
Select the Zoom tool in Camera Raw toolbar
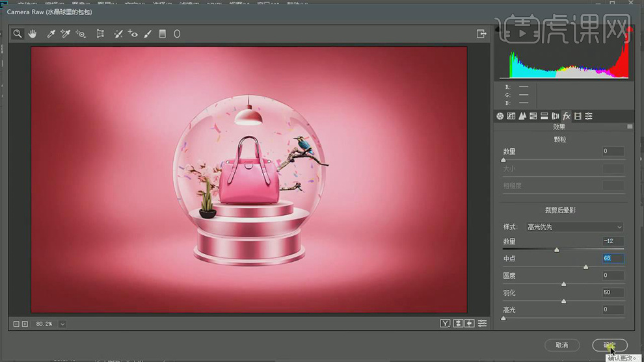click(18, 34)
